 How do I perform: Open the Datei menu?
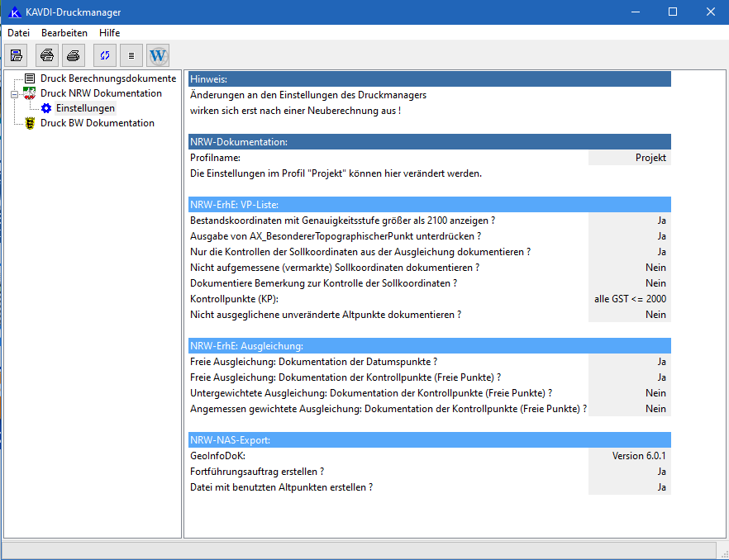pyautogui.click(x=18, y=32)
